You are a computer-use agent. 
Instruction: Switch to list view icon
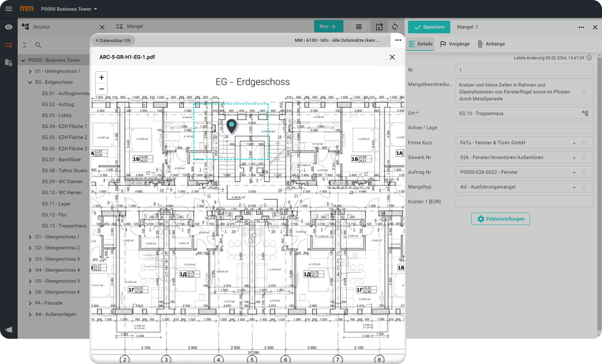click(359, 27)
